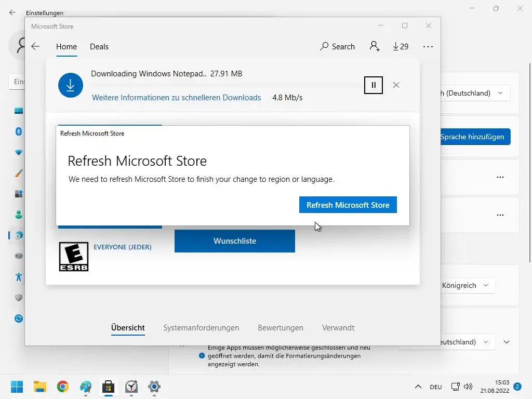Select the Verwandt tab
This screenshot has width=532, height=399.
338,328
